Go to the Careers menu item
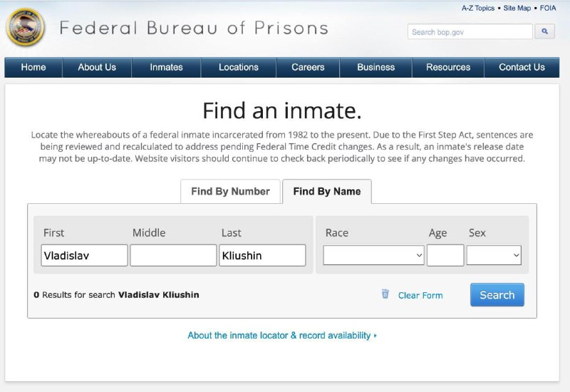This screenshot has height=392, width=570. (x=308, y=67)
